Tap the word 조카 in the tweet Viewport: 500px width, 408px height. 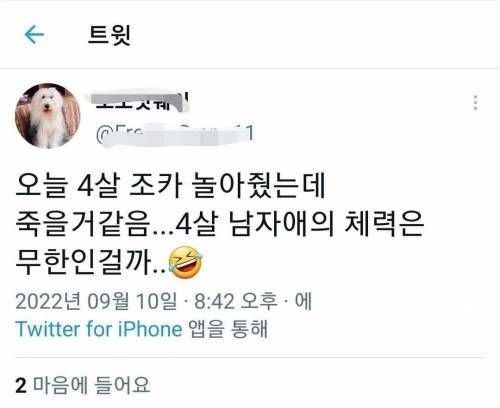click(156, 185)
